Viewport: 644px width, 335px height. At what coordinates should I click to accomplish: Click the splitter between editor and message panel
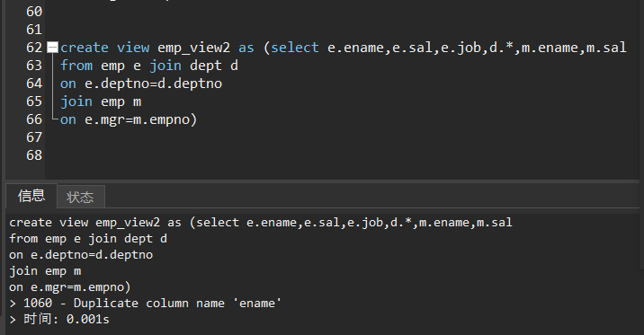click(322, 181)
